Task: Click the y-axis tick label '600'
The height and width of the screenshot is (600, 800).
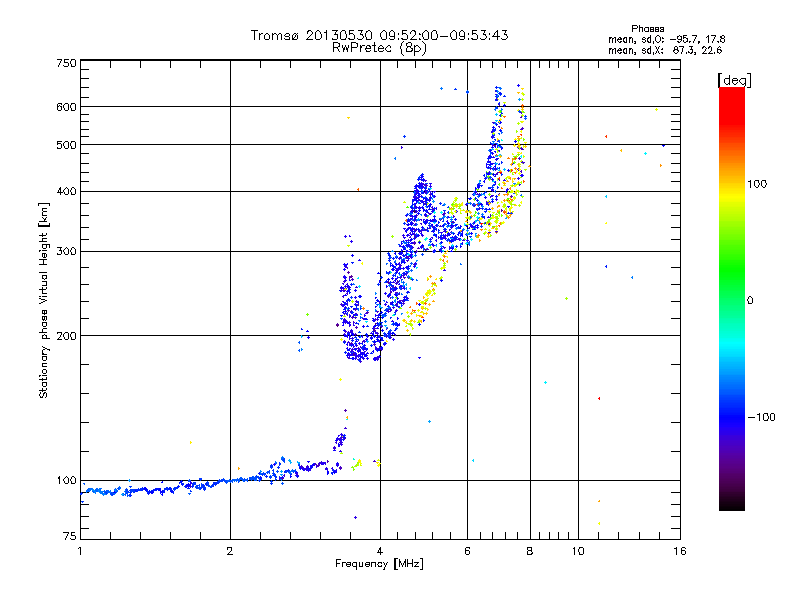Action: click(66, 107)
